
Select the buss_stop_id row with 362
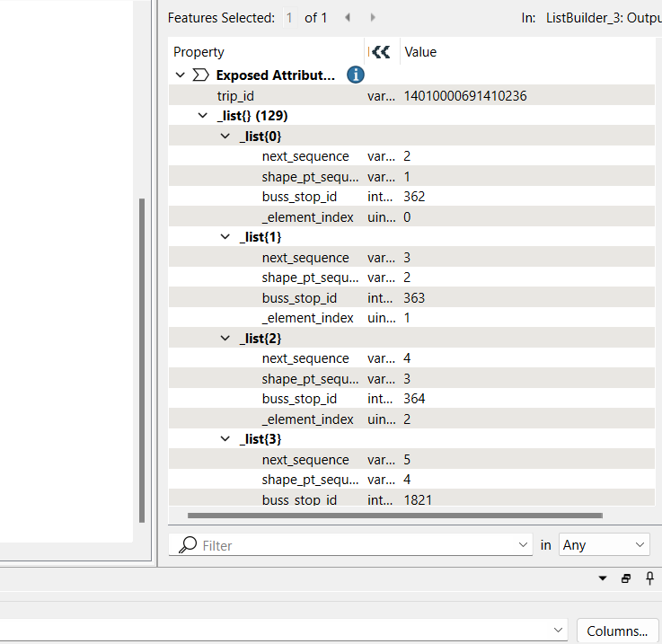pos(411,197)
